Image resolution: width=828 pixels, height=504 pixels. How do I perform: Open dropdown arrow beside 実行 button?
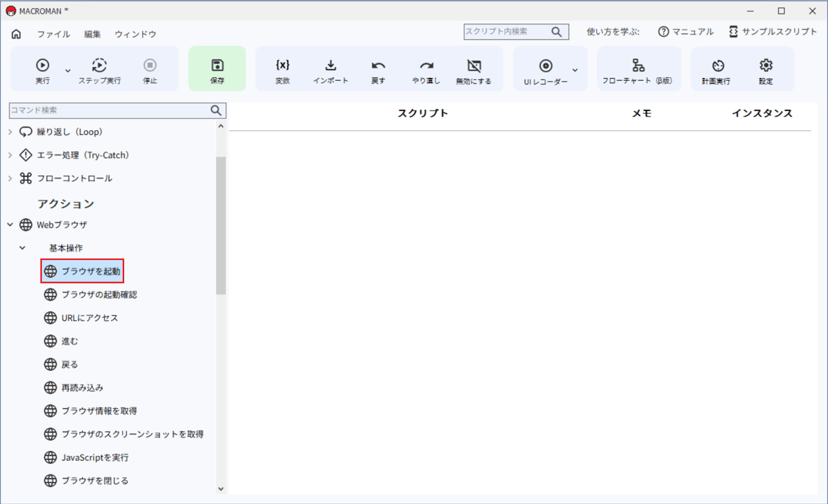[x=68, y=70]
